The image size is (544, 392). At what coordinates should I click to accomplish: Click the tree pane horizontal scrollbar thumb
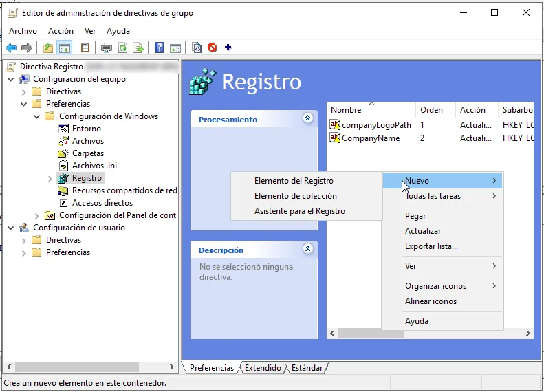pos(76,367)
